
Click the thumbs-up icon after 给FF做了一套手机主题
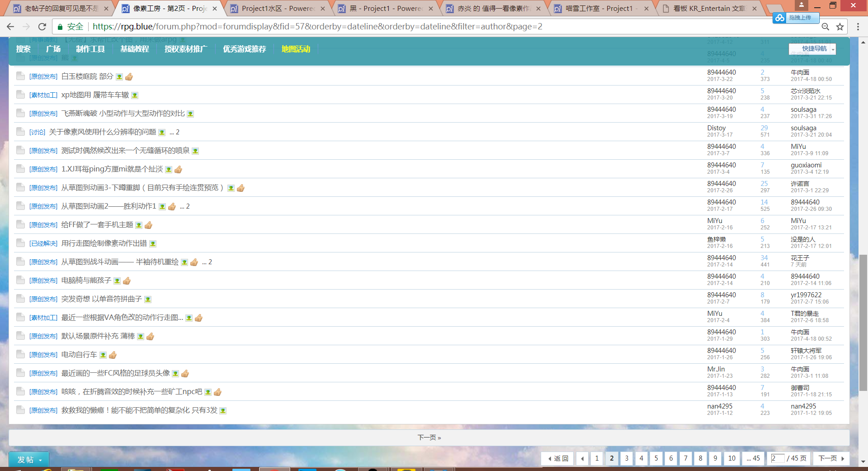pyautogui.click(x=148, y=225)
